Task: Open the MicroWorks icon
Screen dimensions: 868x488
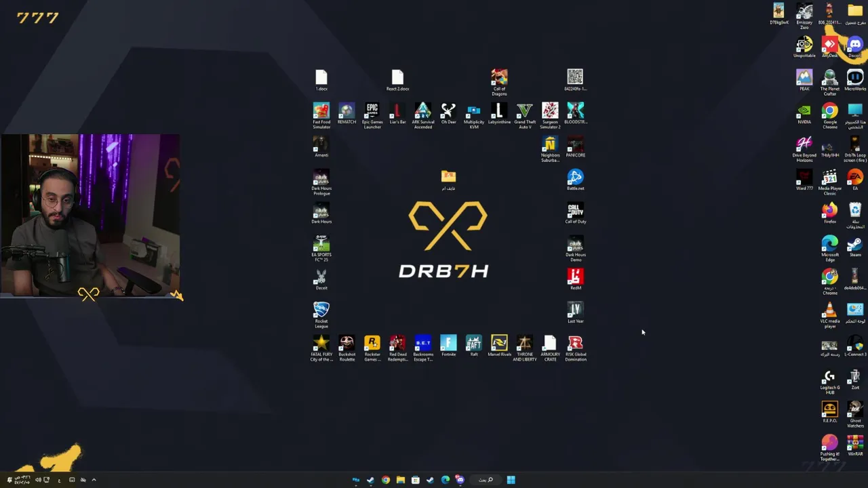Action: pyautogui.click(x=855, y=80)
